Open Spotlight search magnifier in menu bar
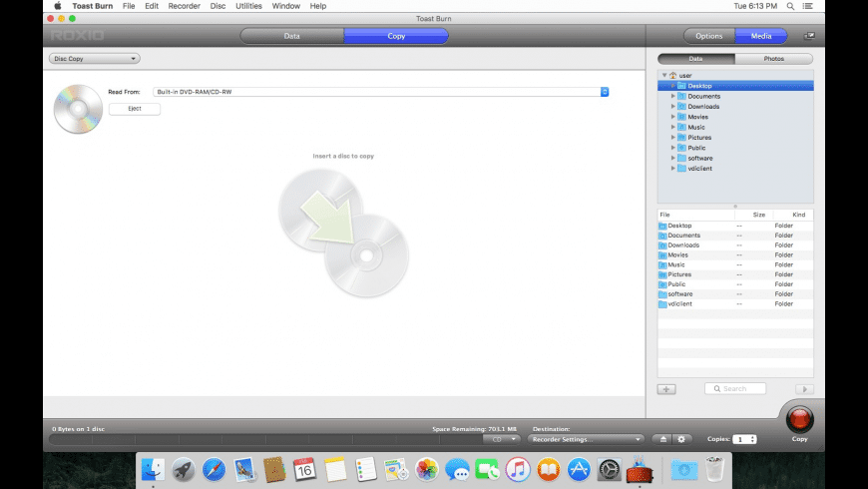The height and width of the screenshot is (489, 868). click(790, 6)
